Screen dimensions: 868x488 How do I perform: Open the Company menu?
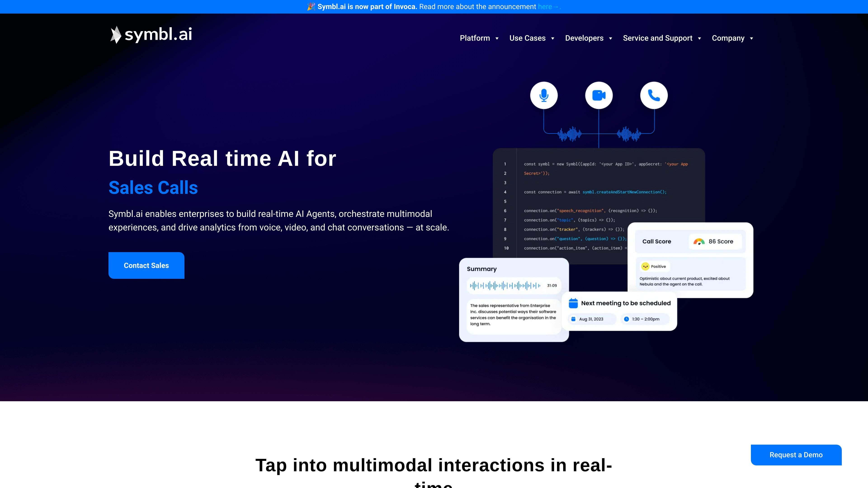click(x=728, y=38)
